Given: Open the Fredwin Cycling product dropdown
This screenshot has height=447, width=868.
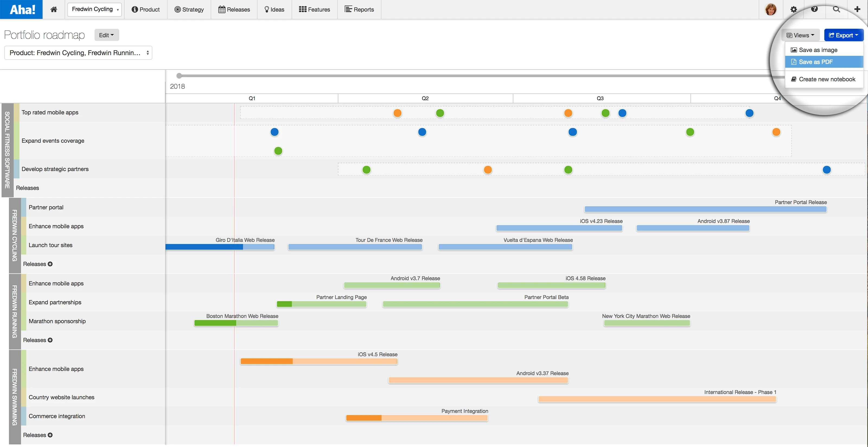Looking at the screenshot, I should coord(95,9).
